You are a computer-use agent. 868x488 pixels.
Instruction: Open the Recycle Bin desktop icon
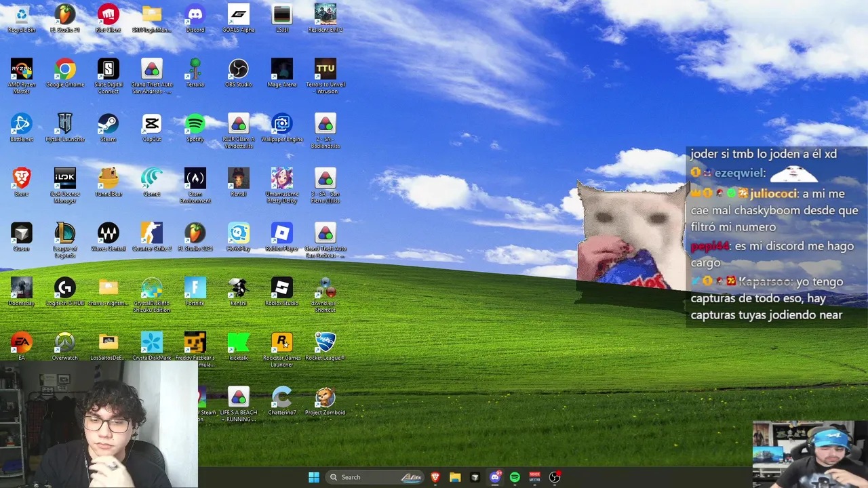point(22,18)
